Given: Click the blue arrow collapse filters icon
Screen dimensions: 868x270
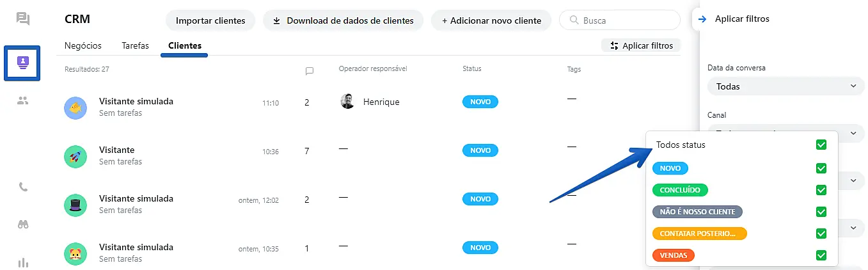Looking at the screenshot, I should tap(702, 19).
